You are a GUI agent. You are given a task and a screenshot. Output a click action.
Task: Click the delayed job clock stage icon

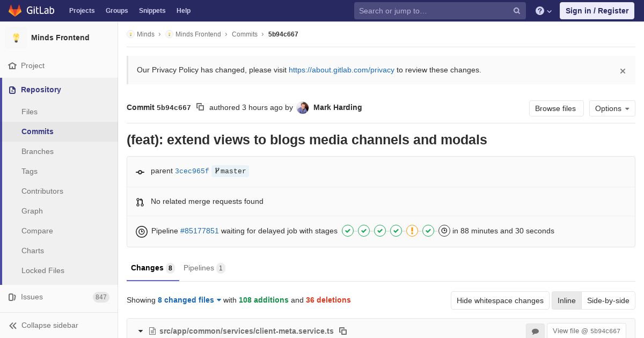[444, 231]
